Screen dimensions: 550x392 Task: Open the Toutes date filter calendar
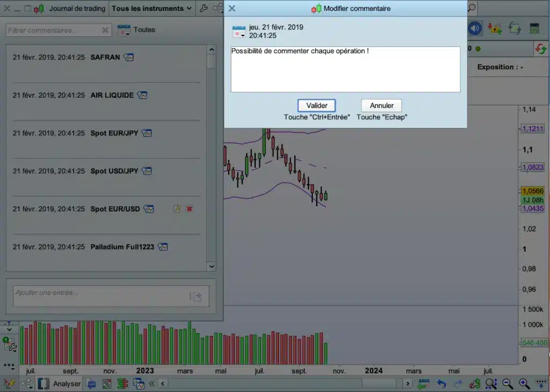tap(124, 30)
